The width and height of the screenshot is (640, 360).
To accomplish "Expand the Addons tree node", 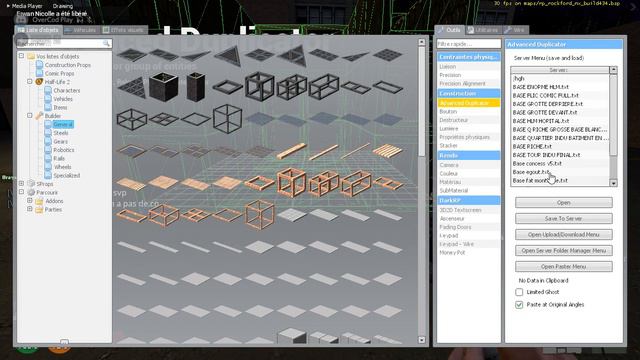I will coord(30,200).
